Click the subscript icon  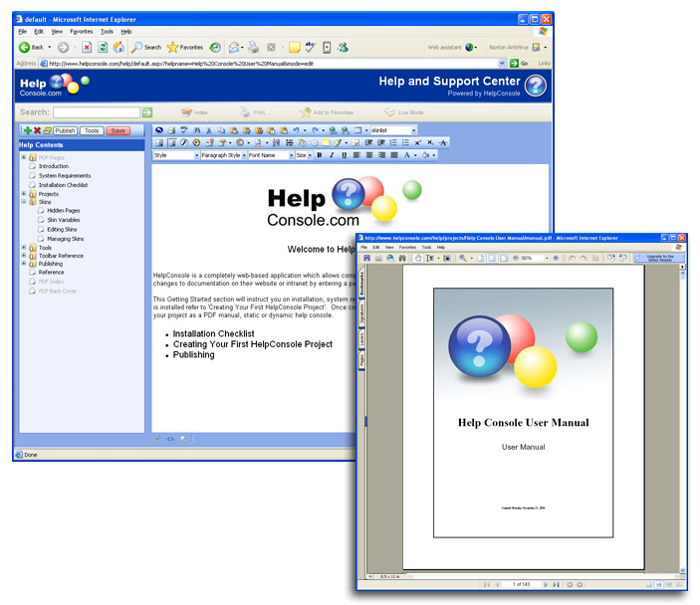(430, 142)
